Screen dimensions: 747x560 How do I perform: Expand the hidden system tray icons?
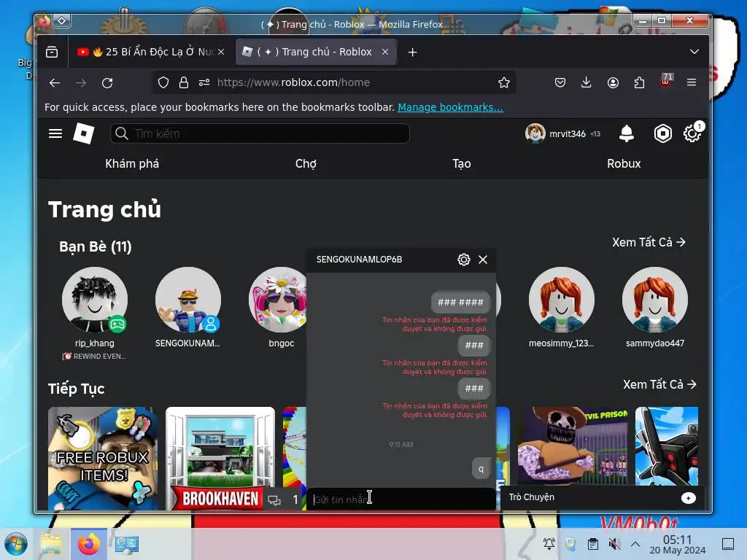click(635, 543)
